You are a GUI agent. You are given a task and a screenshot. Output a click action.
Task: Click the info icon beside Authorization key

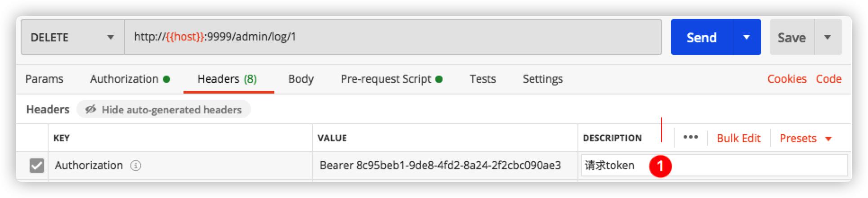click(136, 166)
